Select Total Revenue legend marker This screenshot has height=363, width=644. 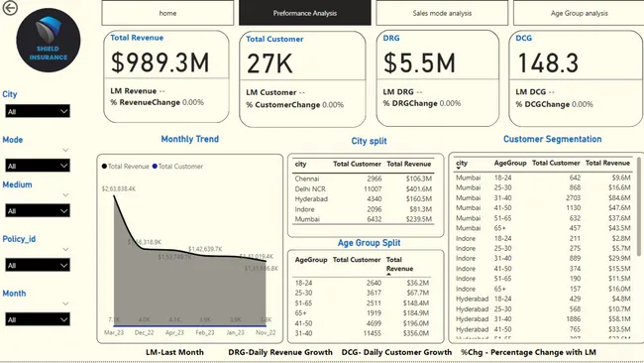point(104,166)
